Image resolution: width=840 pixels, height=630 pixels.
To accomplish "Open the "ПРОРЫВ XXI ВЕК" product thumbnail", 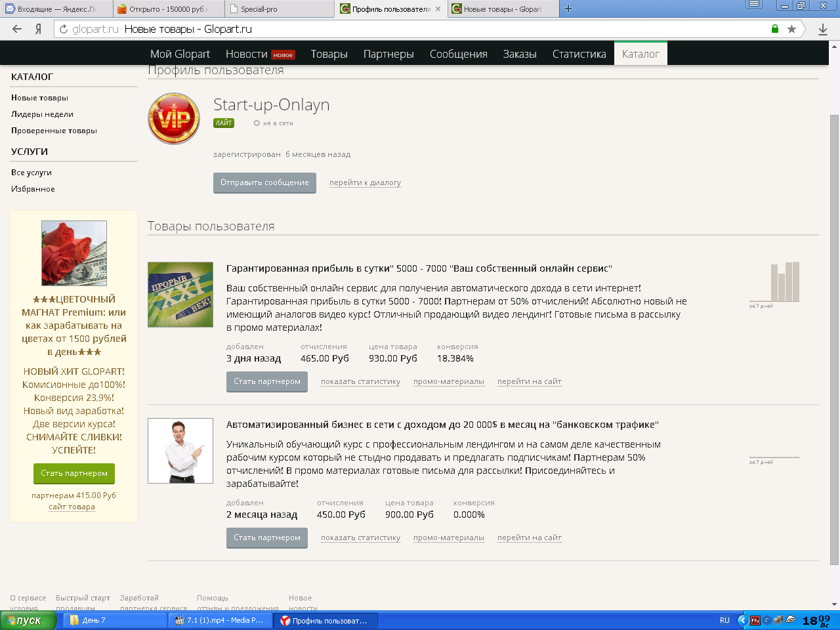I will coord(180,295).
